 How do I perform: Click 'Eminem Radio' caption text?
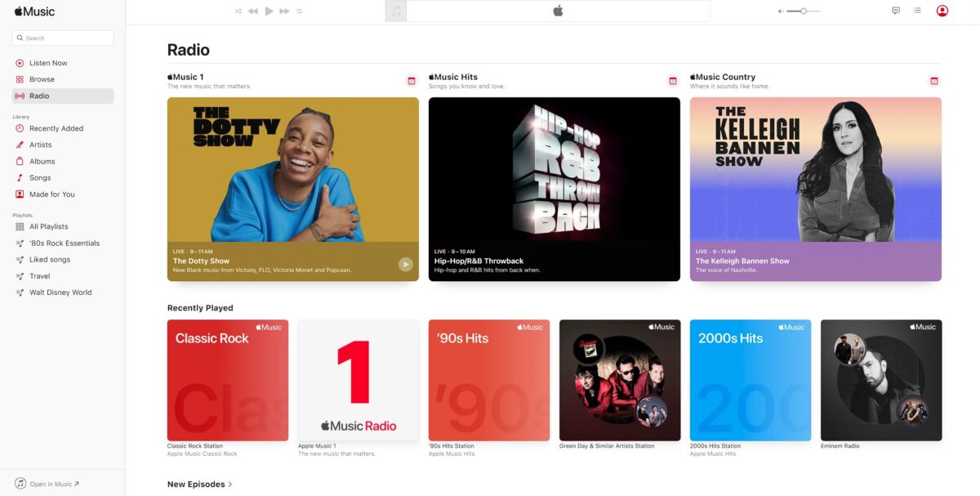840,446
